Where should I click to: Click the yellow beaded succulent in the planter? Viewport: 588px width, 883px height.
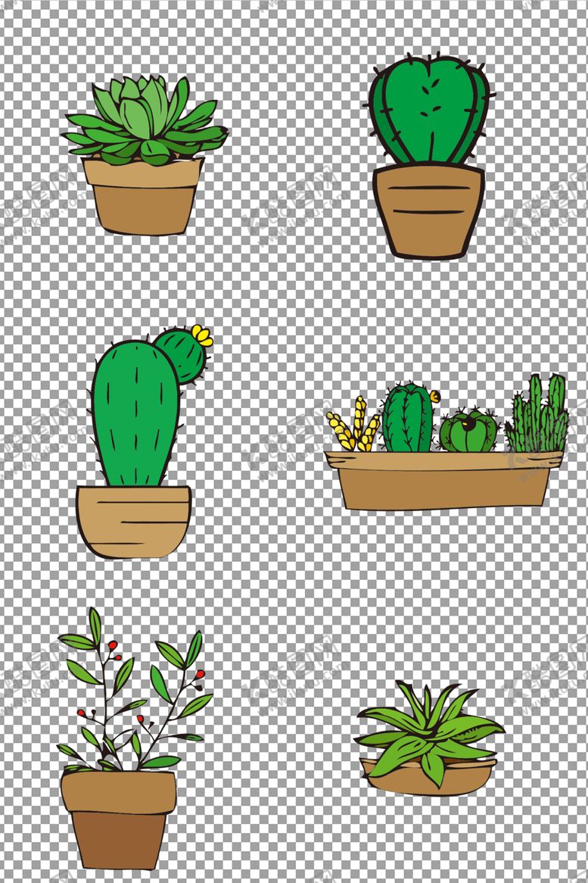click(352, 429)
